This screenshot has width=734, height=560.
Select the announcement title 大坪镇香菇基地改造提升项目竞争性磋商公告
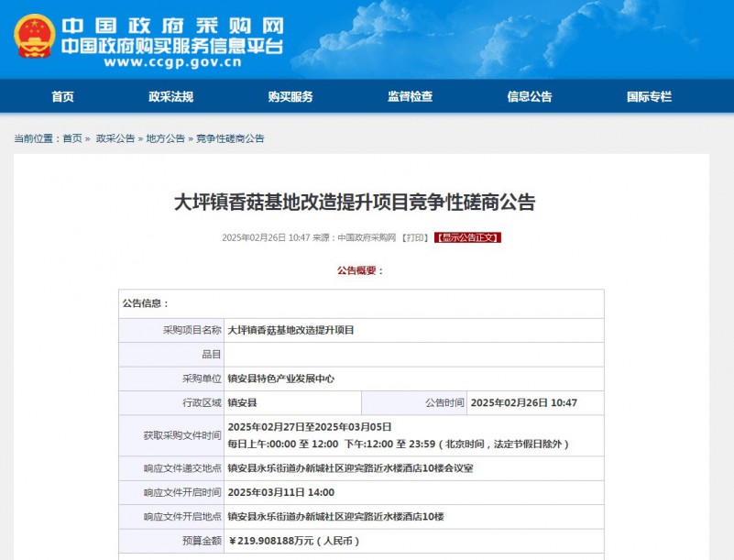point(355,203)
